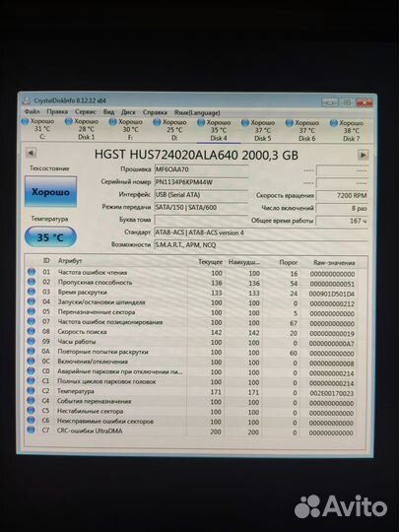Viewport: 399px width, 532px height.
Task: Click status orb of attribute C7
Action: (31, 431)
